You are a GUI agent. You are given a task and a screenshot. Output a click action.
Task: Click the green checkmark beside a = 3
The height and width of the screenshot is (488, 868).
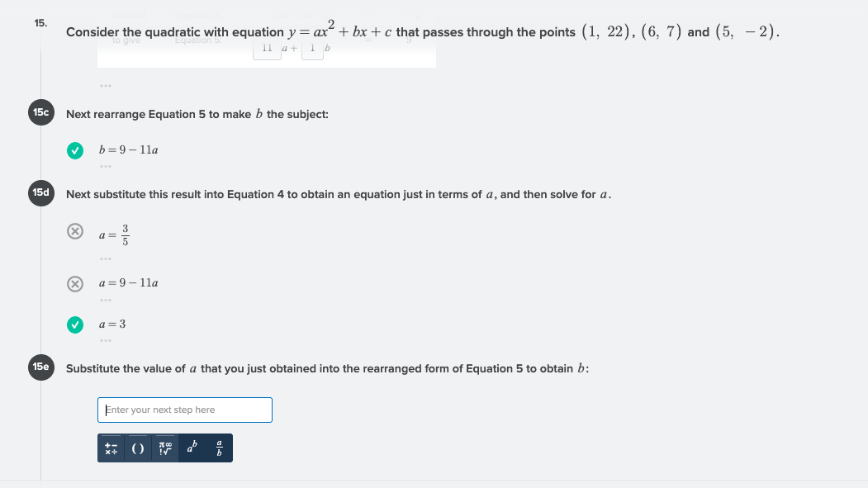tap(75, 325)
